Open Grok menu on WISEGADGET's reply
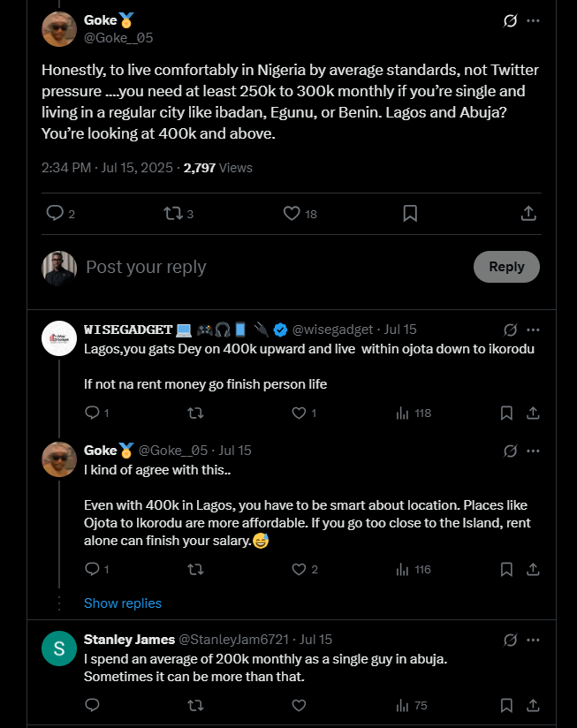This screenshot has width=577, height=728. 508,329
